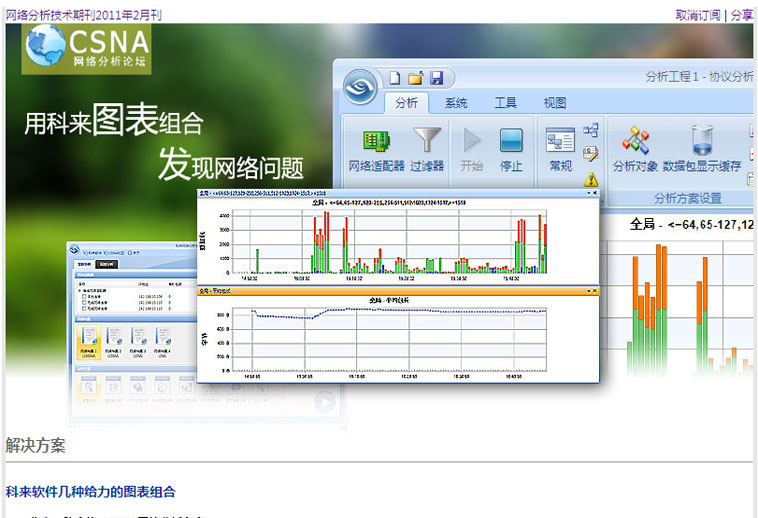Screen dimensions: 758x518
Task: Open the 视图 ribbon tab
Action: coord(555,103)
